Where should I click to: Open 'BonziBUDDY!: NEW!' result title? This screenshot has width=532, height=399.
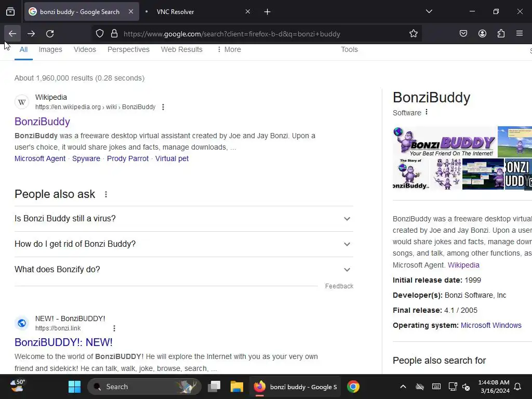coord(63,342)
